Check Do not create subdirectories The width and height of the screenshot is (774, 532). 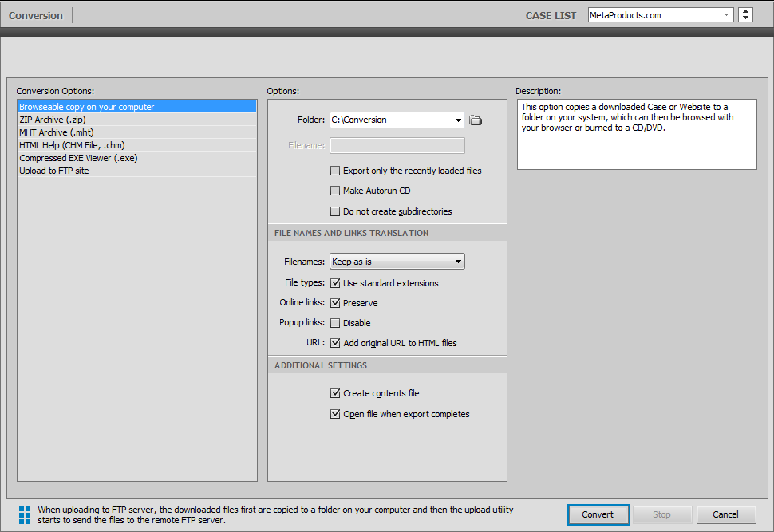tap(335, 212)
